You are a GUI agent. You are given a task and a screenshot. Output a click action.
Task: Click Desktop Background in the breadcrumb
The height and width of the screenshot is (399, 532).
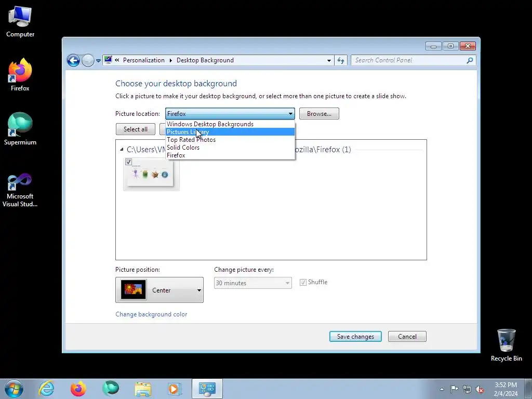click(205, 60)
